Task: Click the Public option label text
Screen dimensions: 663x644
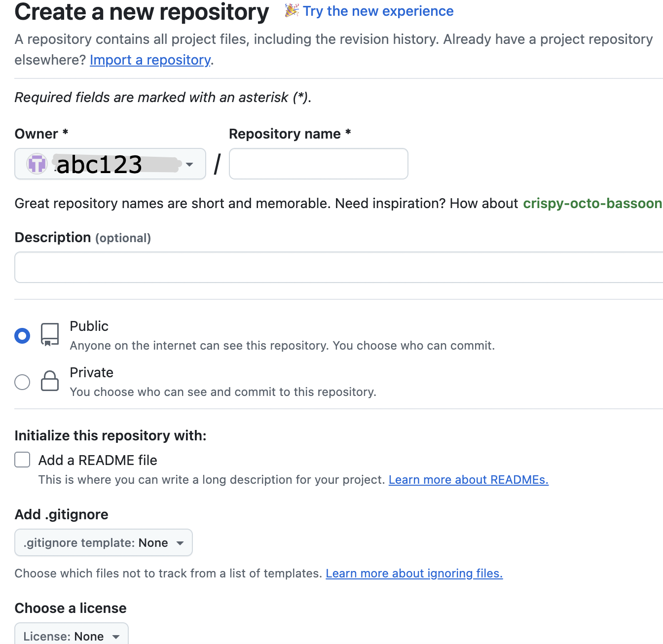Action: pyautogui.click(x=89, y=326)
